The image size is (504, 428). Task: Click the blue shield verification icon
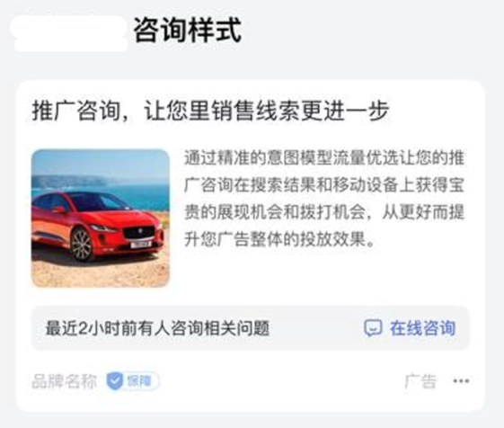[x=115, y=381]
